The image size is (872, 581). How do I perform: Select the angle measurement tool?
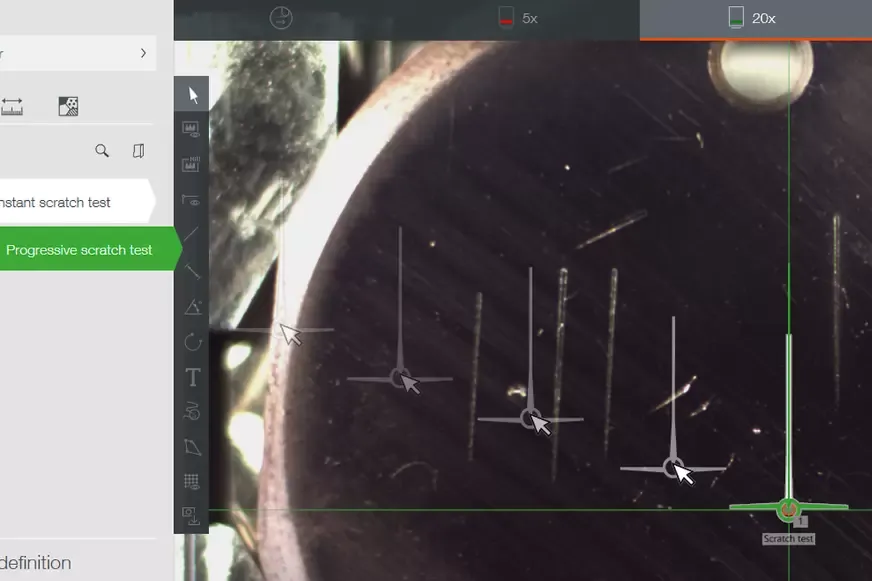coord(192,307)
